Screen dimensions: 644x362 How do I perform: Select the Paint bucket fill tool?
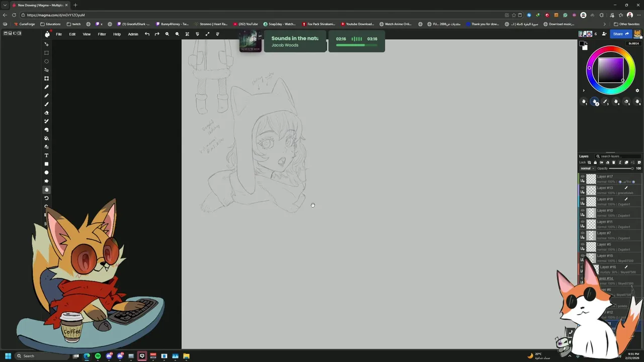tap(46, 138)
